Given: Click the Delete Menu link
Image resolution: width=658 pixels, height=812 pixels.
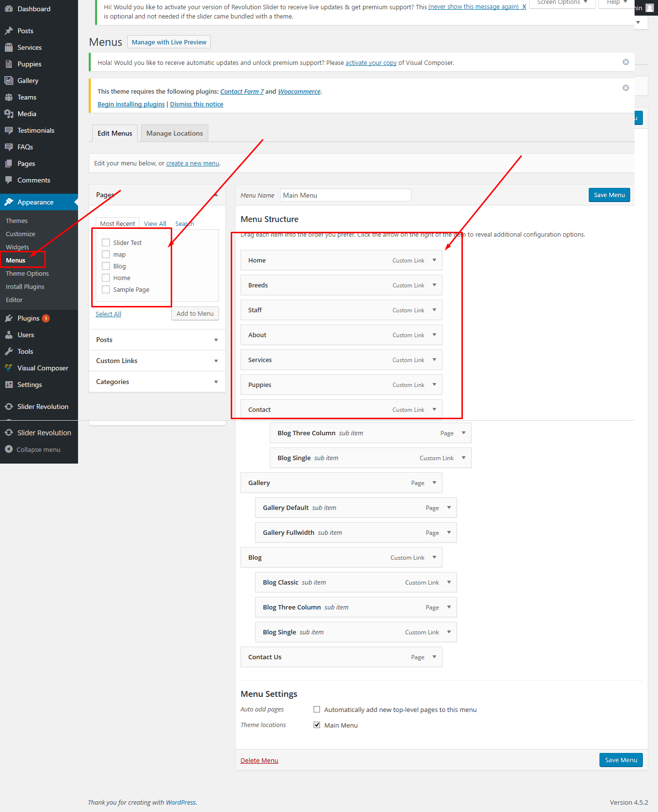Looking at the screenshot, I should coord(259,760).
